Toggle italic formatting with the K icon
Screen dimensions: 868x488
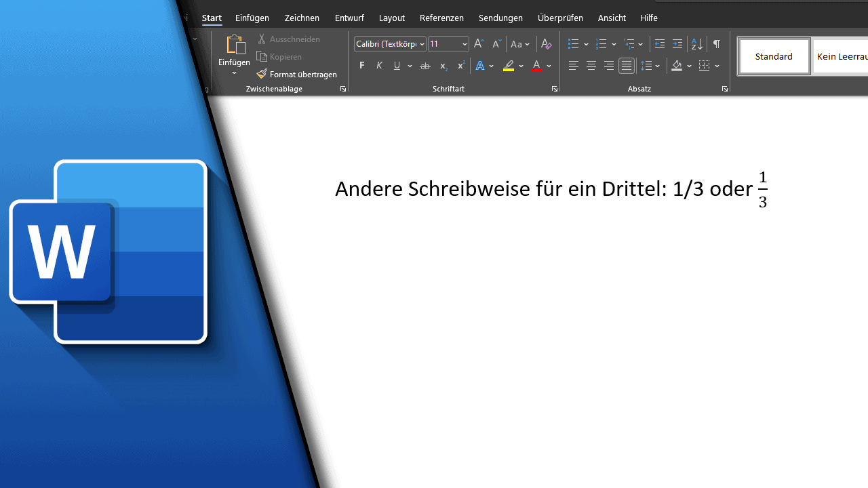pyautogui.click(x=379, y=66)
